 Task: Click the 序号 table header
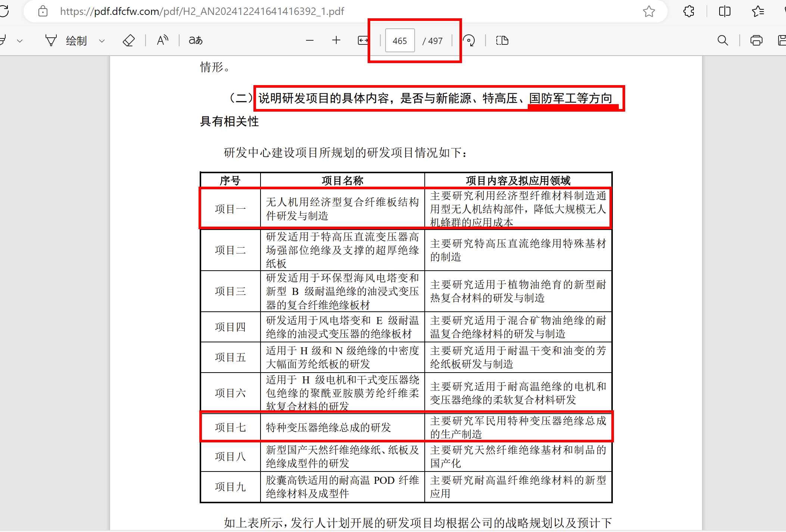230,180
